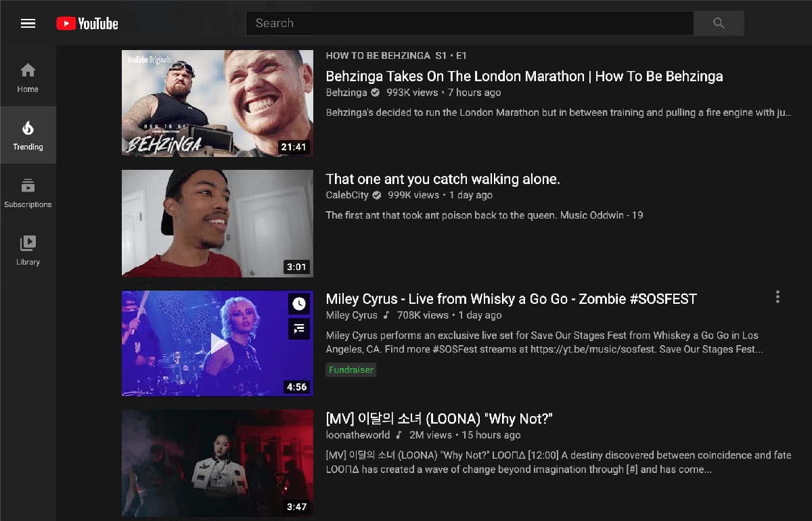The width and height of the screenshot is (812, 521).
Task: Visit the loonatheworld channel link
Action: coord(358,435)
